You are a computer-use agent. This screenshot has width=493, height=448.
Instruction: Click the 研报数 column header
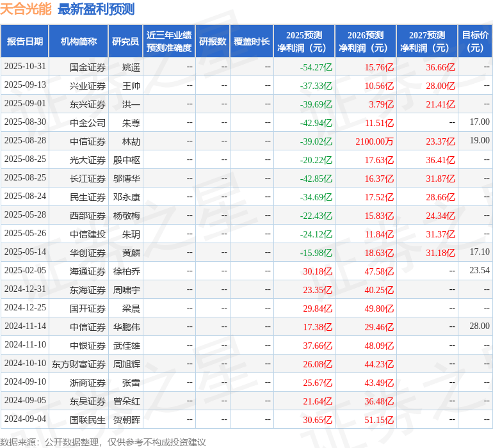pyautogui.click(x=213, y=42)
